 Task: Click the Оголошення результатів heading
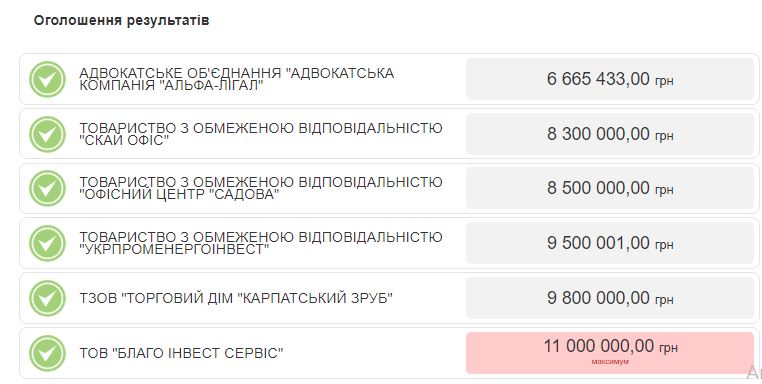[x=121, y=20]
